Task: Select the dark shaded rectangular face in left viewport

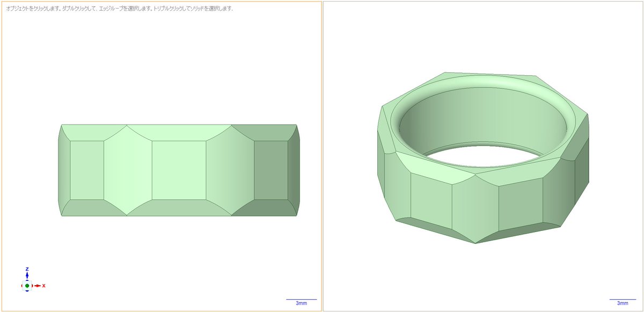Action: (x=270, y=170)
